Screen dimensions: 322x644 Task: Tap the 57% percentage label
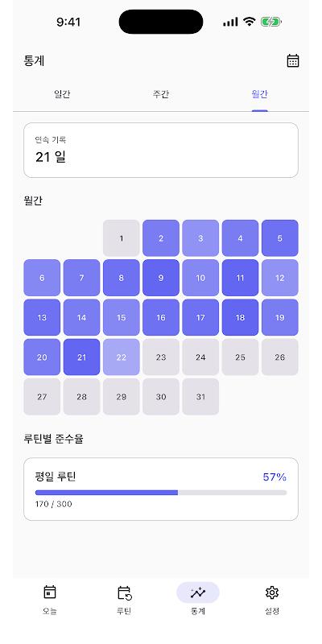pyautogui.click(x=275, y=477)
